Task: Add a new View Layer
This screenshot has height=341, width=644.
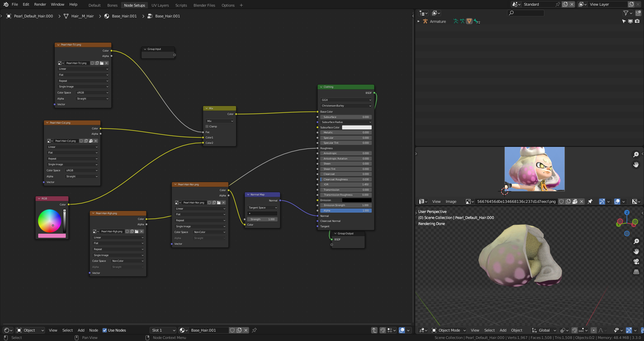Action: click(631, 4)
